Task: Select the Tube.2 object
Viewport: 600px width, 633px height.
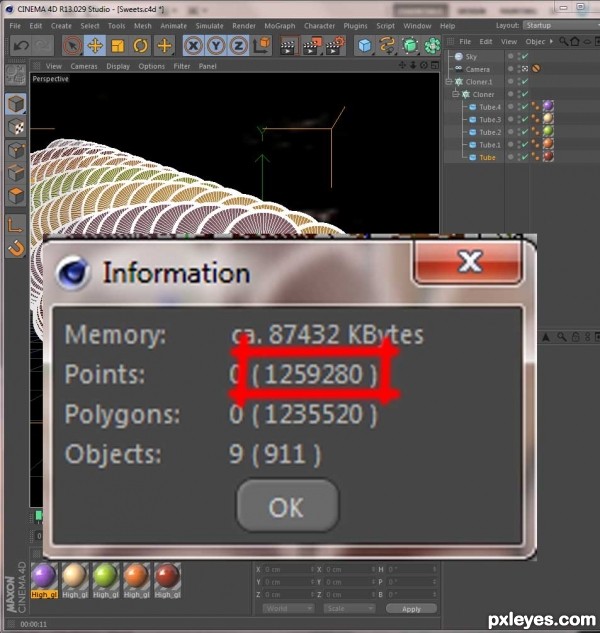Action: click(490, 132)
